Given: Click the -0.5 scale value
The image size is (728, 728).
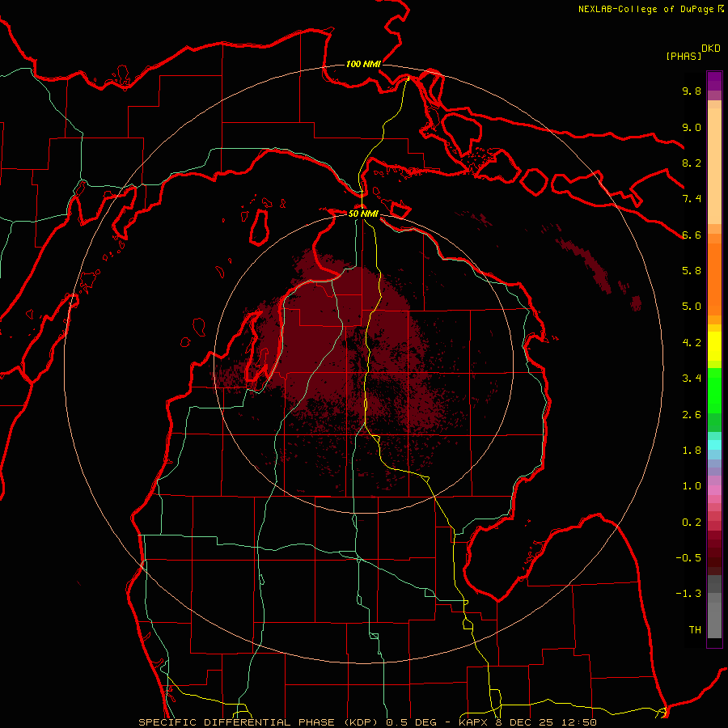Looking at the screenshot, I should click(688, 558).
